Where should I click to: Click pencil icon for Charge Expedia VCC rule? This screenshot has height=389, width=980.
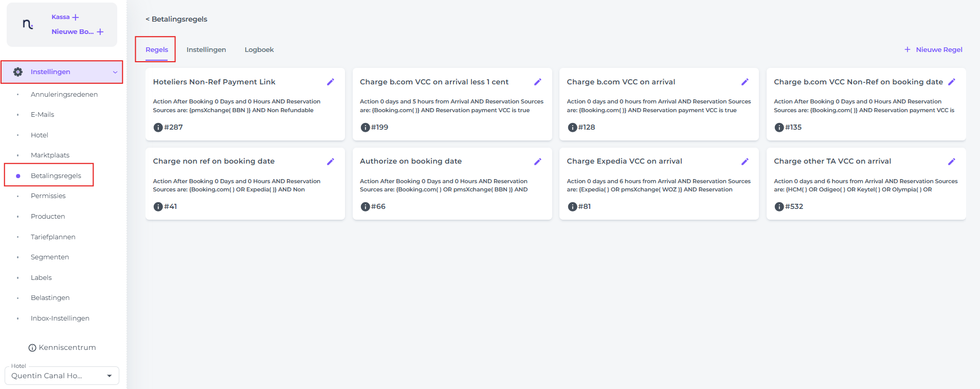point(745,162)
